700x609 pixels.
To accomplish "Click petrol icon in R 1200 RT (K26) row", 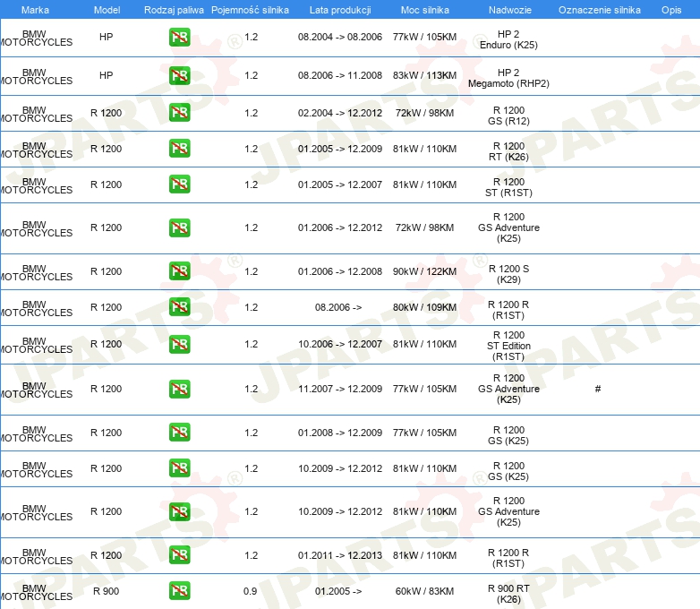I will [179, 149].
